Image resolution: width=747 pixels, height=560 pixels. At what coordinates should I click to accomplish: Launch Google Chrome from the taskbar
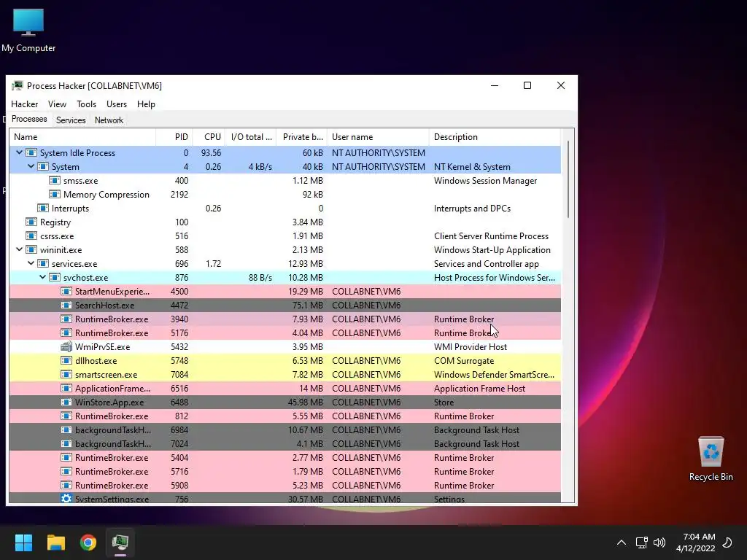pyautogui.click(x=88, y=542)
